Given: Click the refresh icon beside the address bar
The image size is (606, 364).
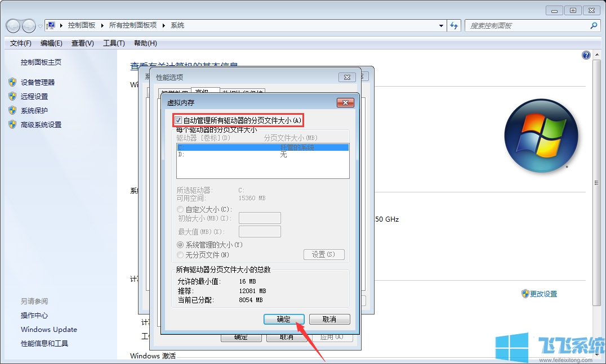Looking at the screenshot, I should (x=454, y=25).
